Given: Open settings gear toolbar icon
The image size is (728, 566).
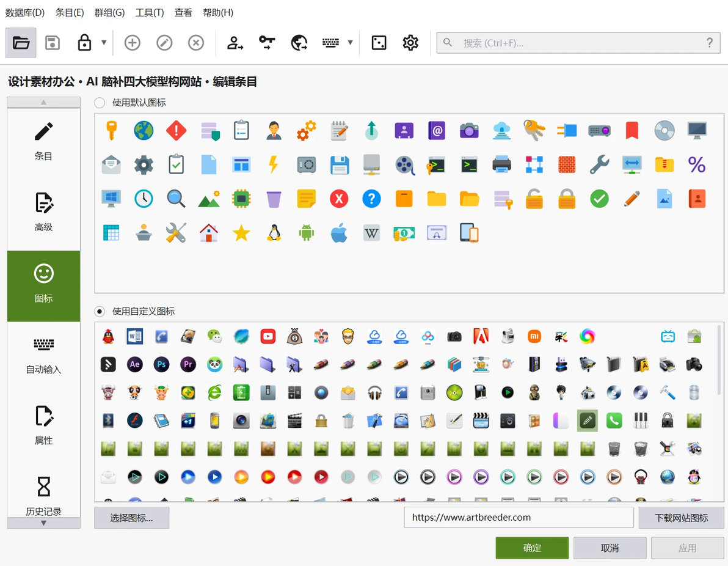Looking at the screenshot, I should point(410,43).
